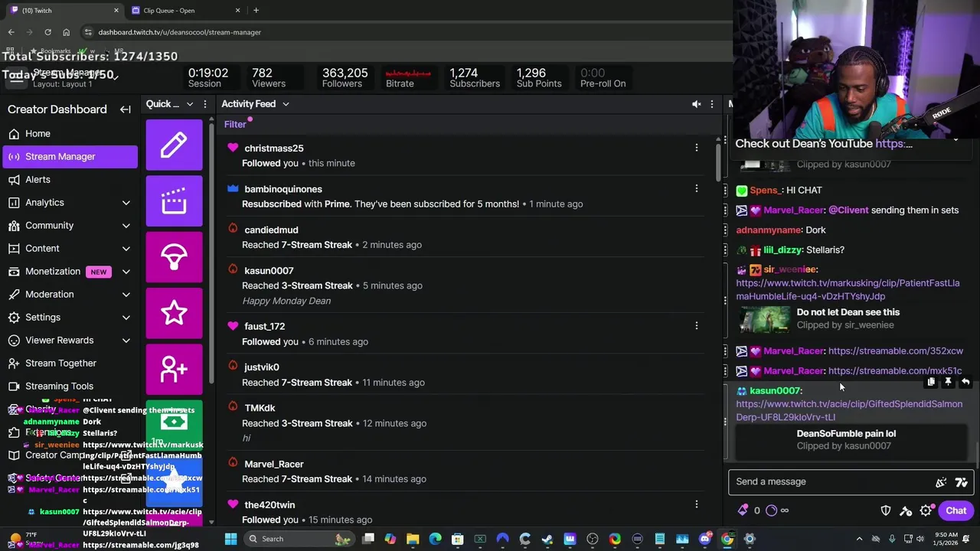Image resolution: width=980 pixels, height=551 pixels.
Task: Open 7TV emote picker in chat input
Action: 962,482
